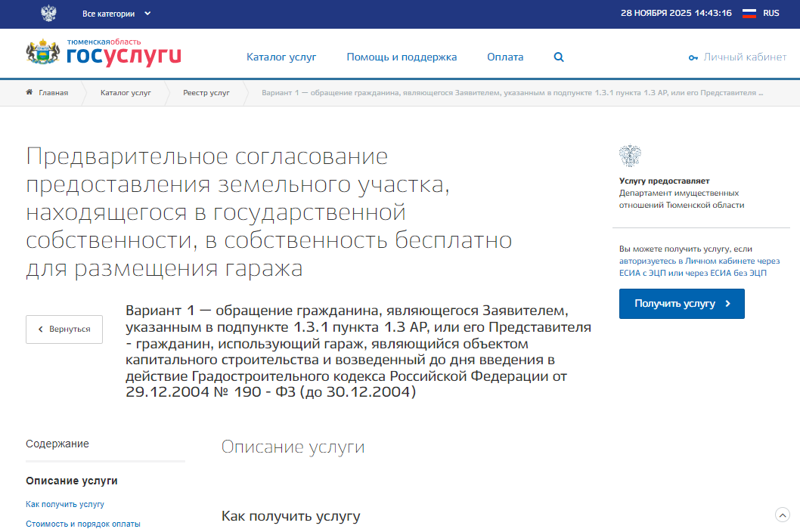Image resolution: width=800 pixels, height=532 pixels.
Task: Click the scroll-to-top arrow circle icon
Action: [x=783, y=515]
